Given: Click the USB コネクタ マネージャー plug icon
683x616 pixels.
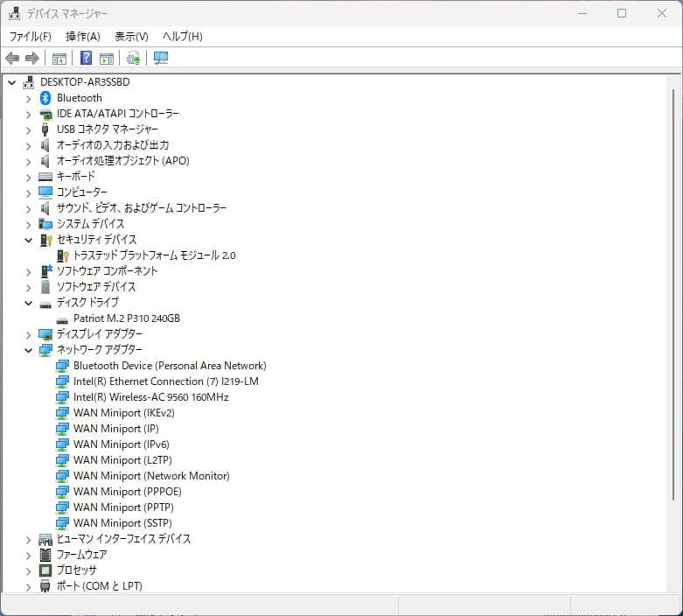Looking at the screenshot, I should tap(45, 129).
